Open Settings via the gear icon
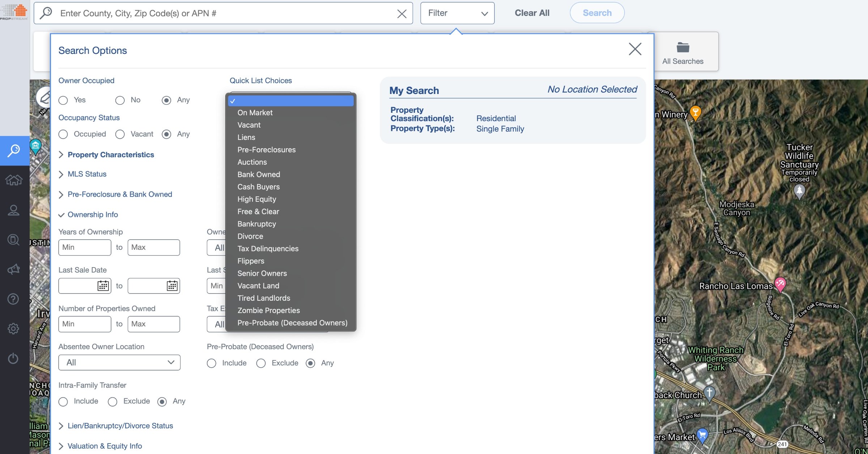868x454 pixels. click(x=13, y=328)
